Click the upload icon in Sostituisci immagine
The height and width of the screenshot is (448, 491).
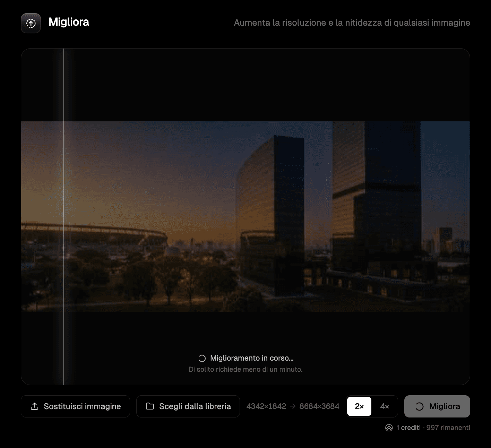[35, 406]
